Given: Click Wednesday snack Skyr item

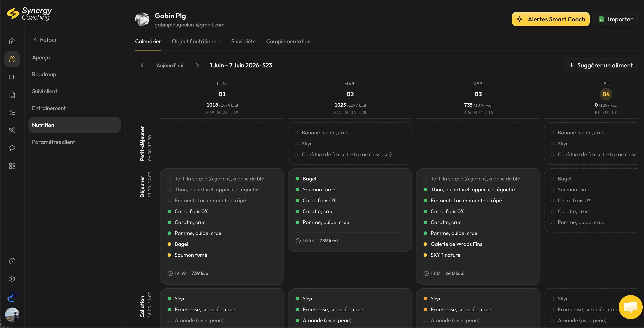Looking at the screenshot, I should [x=436, y=299].
